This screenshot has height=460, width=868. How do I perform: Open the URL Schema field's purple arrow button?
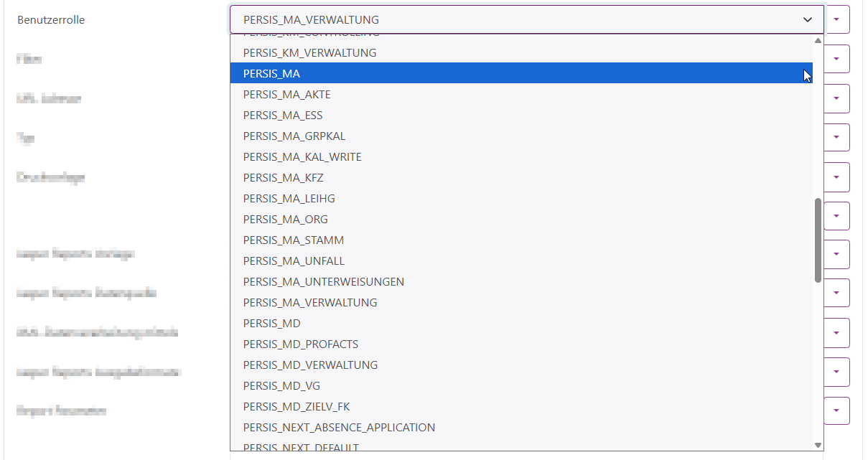coord(836,98)
